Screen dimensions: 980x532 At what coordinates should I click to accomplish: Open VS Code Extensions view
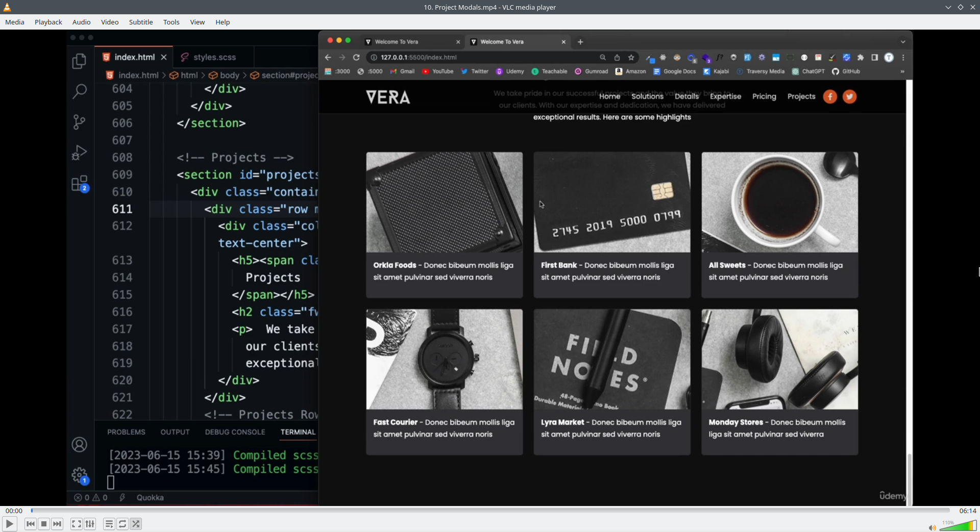click(80, 184)
